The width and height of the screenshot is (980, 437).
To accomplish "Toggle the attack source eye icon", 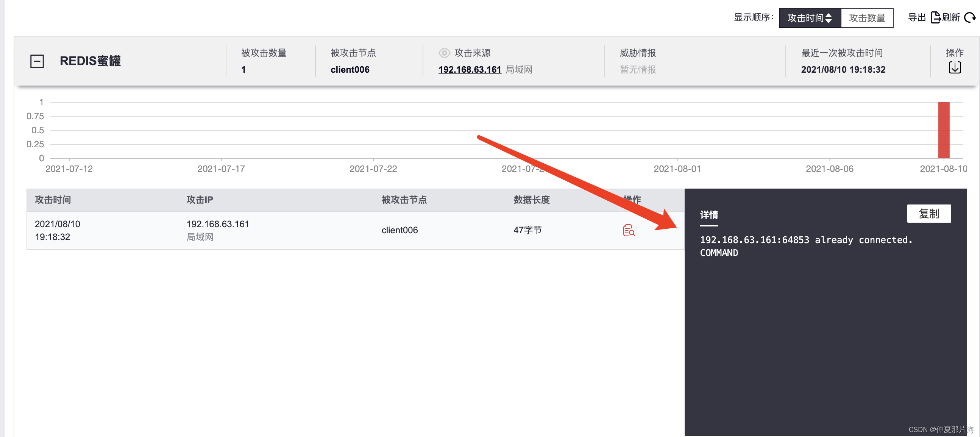I will 444,53.
